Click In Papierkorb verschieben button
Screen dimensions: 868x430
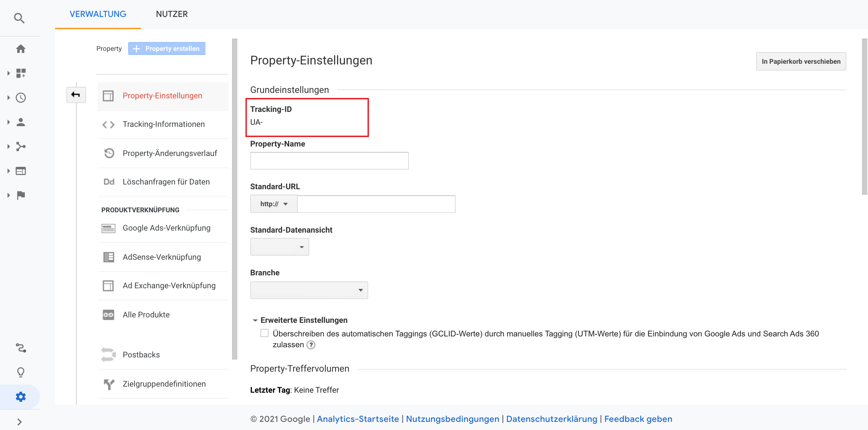pos(801,61)
